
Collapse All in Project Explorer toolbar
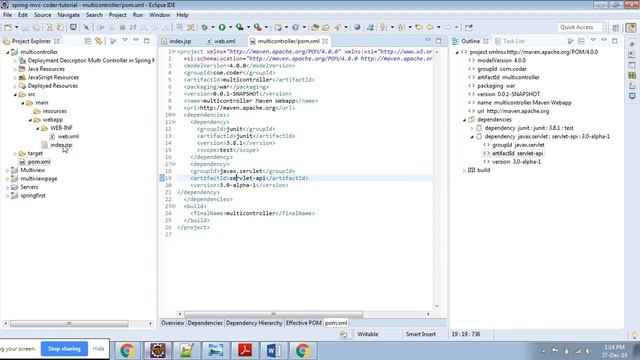(x=88, y=41)
